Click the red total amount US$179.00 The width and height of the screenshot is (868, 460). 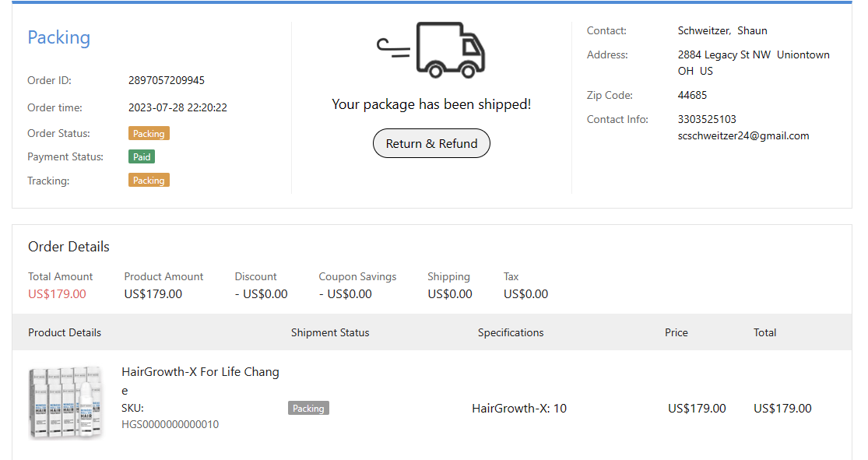point(57,294)
